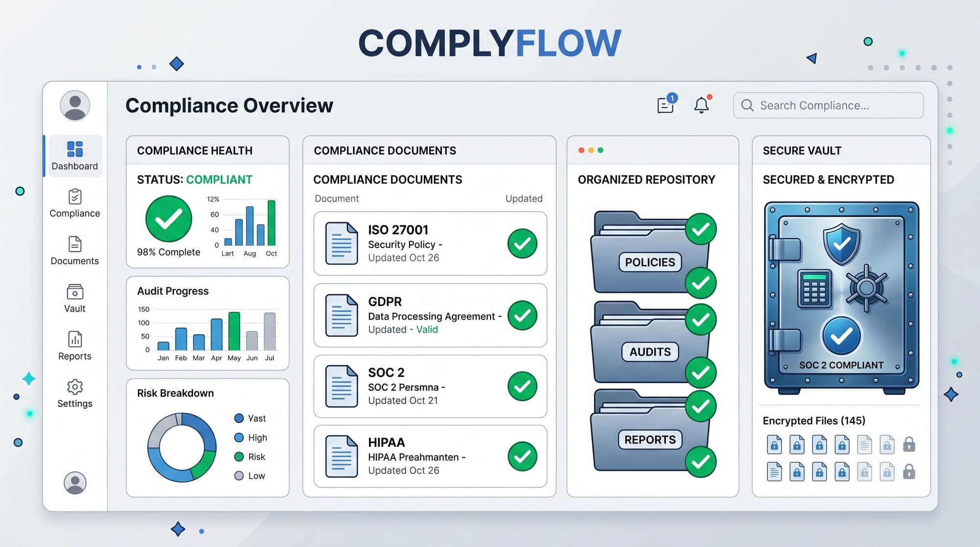Select the Secure Vault panel header
Viewport: 980px width, 547px height.
pyautogui.click(x=802, y=150)
